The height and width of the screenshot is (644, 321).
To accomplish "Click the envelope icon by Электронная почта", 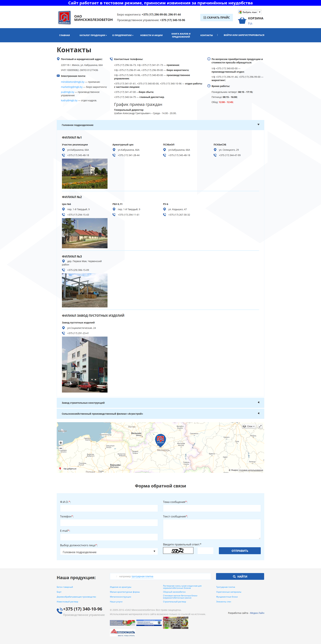I will tap(58, 76).
